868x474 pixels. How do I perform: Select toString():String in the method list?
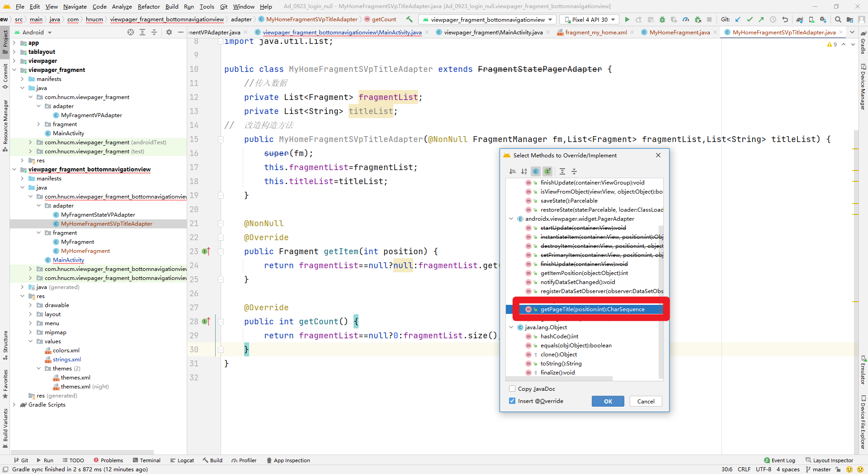(x=561, y=364)
